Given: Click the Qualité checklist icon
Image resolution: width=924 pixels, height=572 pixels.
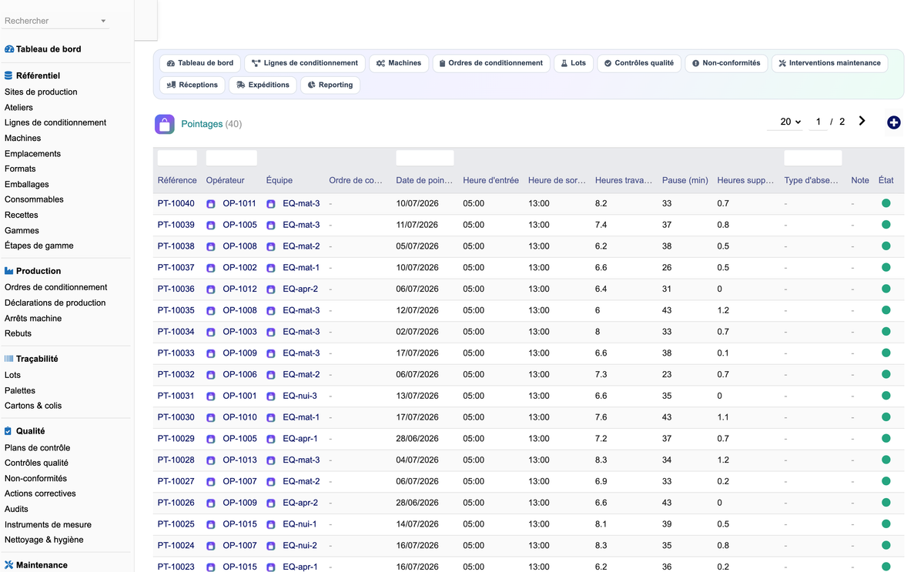Looking at the screenshot, I should [x=8, y=431].
